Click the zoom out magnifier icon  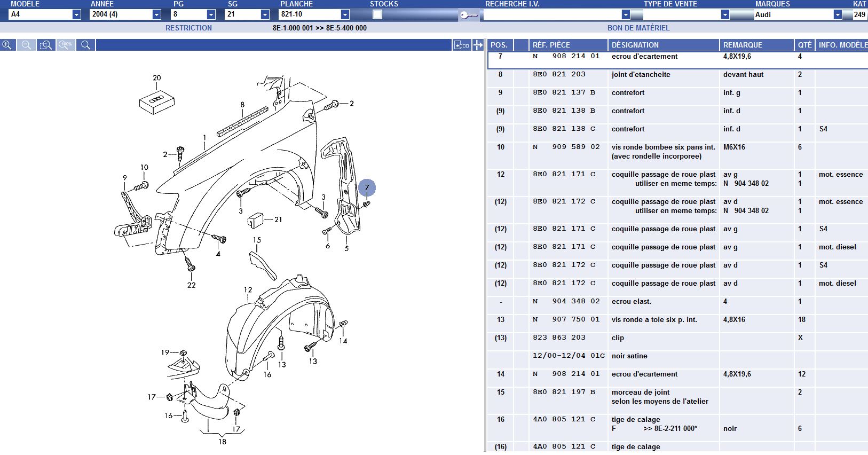[26, 45]
